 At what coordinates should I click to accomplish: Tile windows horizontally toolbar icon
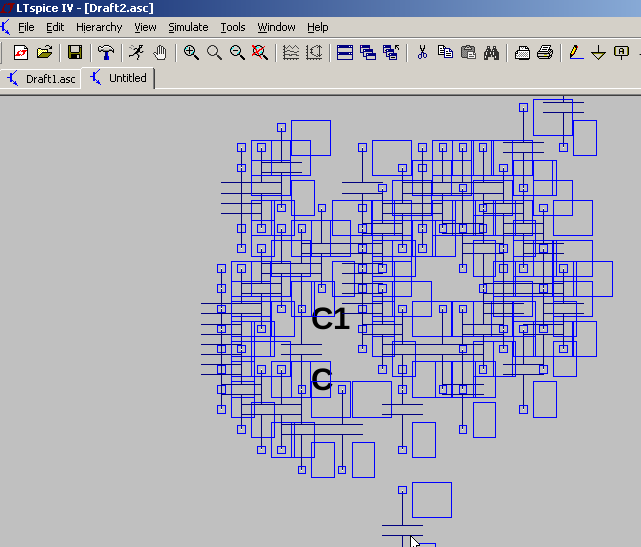345,53
